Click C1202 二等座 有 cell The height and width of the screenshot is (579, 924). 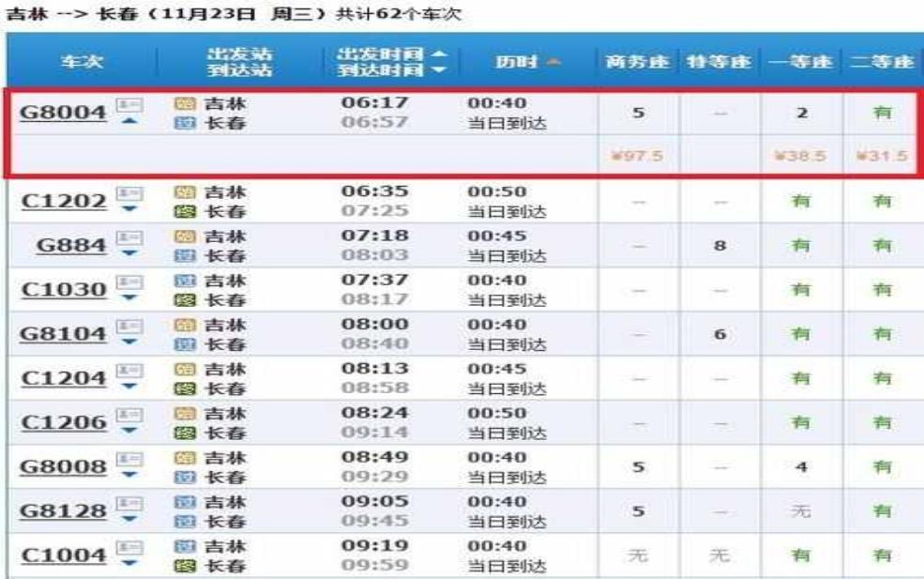(x=882, y=201)
